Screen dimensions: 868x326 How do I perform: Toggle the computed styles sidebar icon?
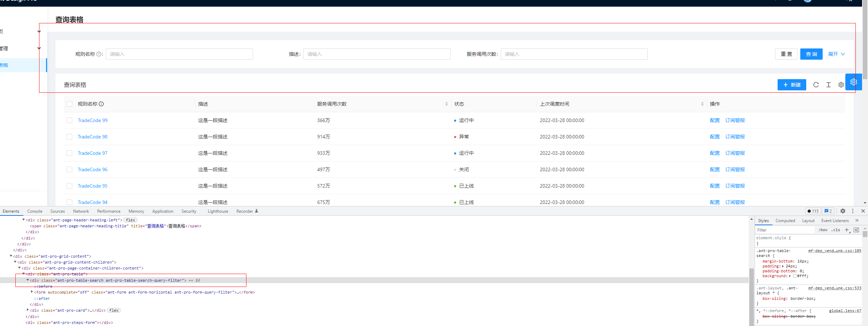(856, 230)
